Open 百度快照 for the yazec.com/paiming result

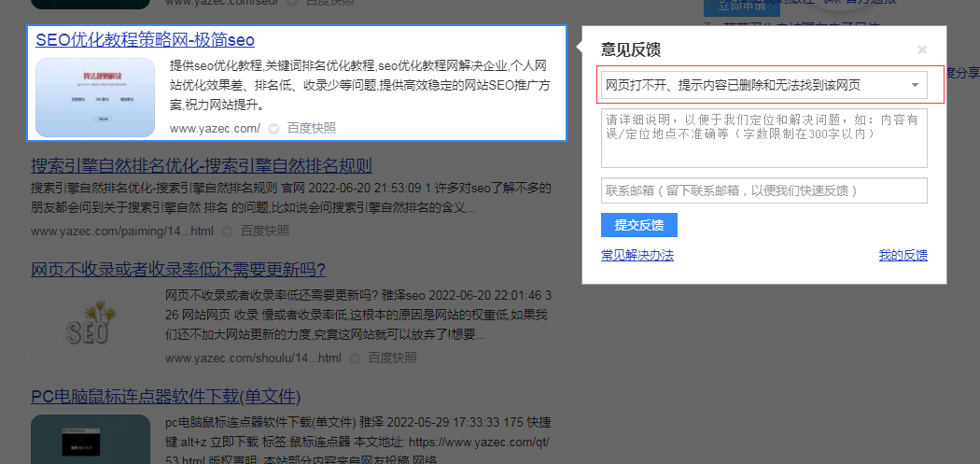pos(265,232)
